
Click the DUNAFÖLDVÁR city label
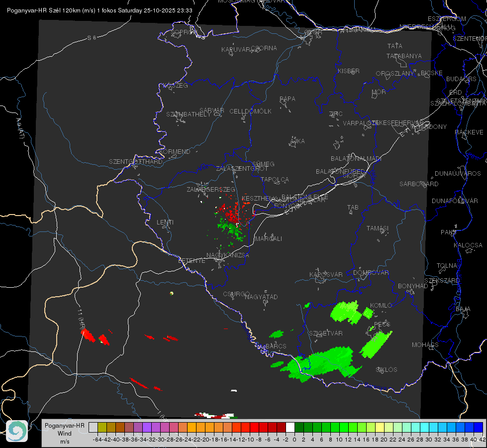tap(455, 201)
